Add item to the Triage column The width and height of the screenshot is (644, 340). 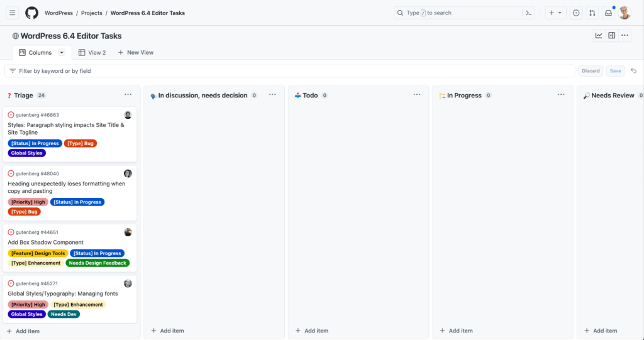click(23, 331)
